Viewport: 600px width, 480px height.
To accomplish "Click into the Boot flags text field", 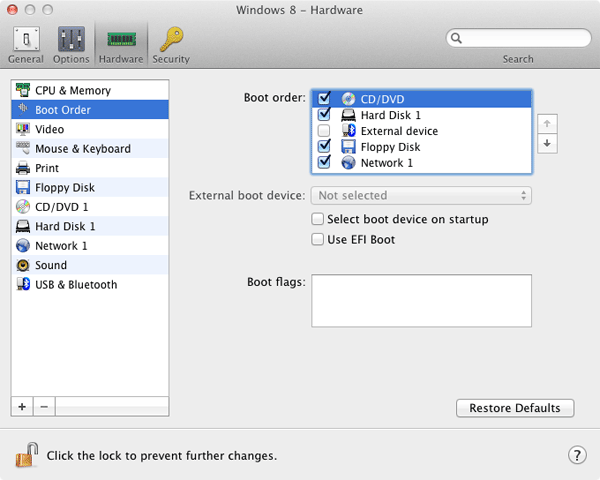I will tap(421, 300).
